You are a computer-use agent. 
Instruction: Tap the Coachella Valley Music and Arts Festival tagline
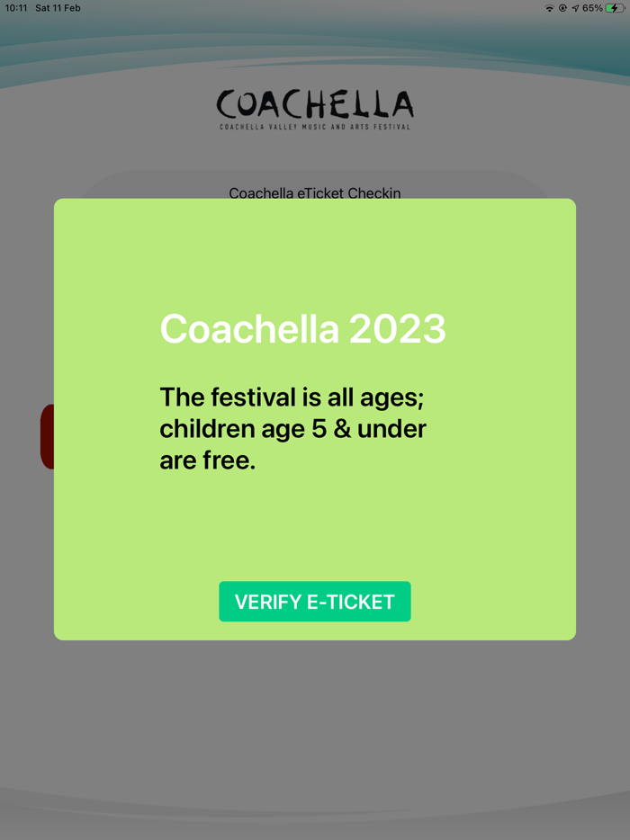(314, 127)
